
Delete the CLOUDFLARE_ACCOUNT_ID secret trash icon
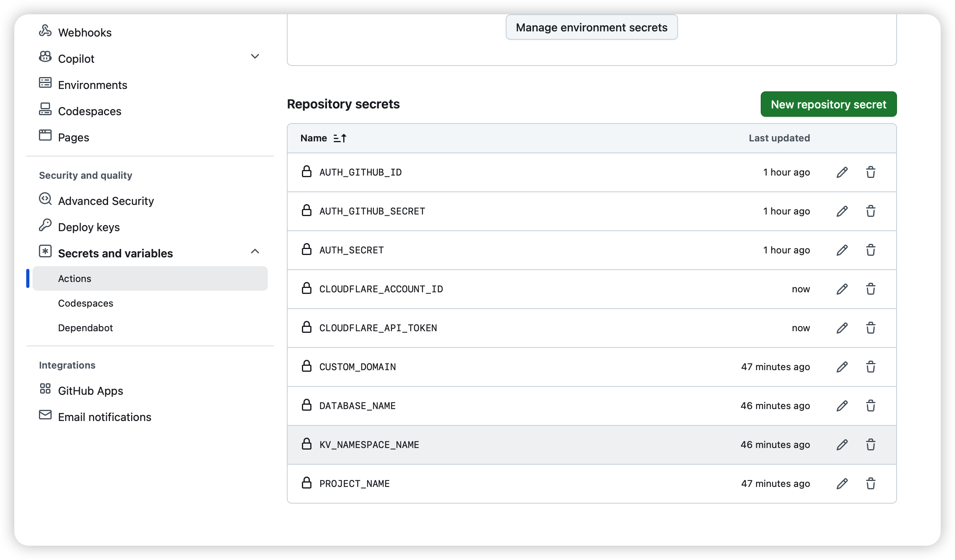[x=870, y=289]
